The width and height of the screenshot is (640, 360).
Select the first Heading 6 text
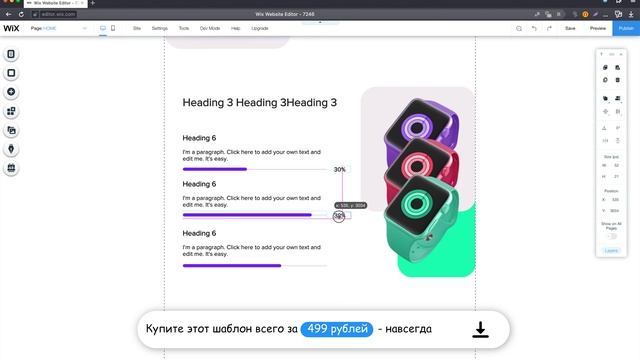point(199,138)
